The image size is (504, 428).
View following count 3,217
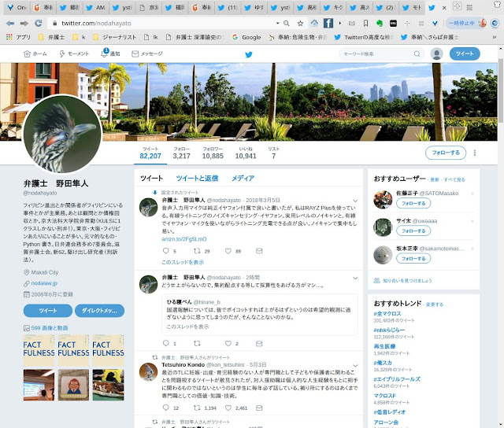point(182,153)
